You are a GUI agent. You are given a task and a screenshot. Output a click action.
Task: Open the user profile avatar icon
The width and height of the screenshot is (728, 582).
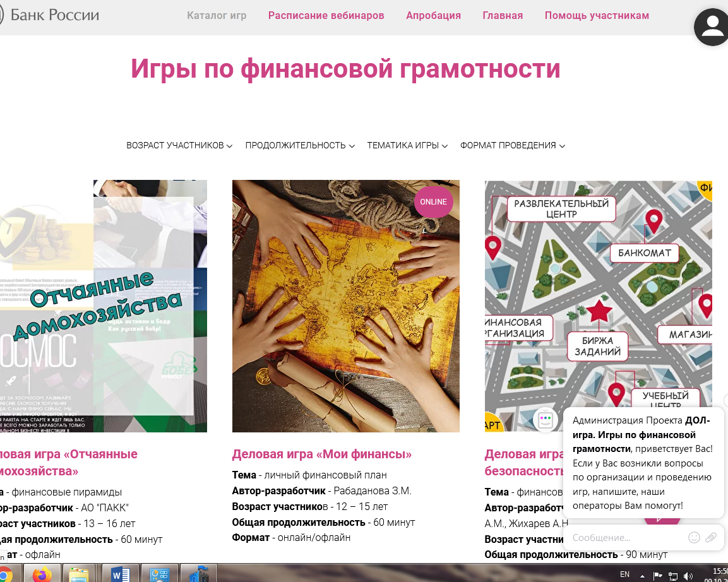pyautogui.click(x=713, y=27)
